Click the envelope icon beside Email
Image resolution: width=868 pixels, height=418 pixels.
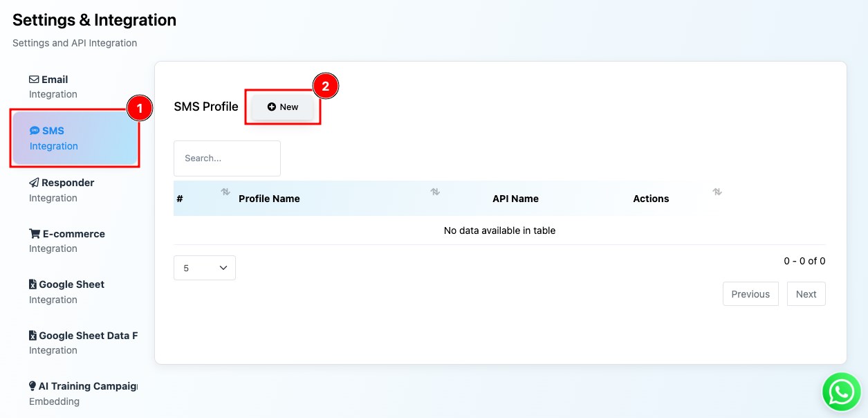pos(34,80)
